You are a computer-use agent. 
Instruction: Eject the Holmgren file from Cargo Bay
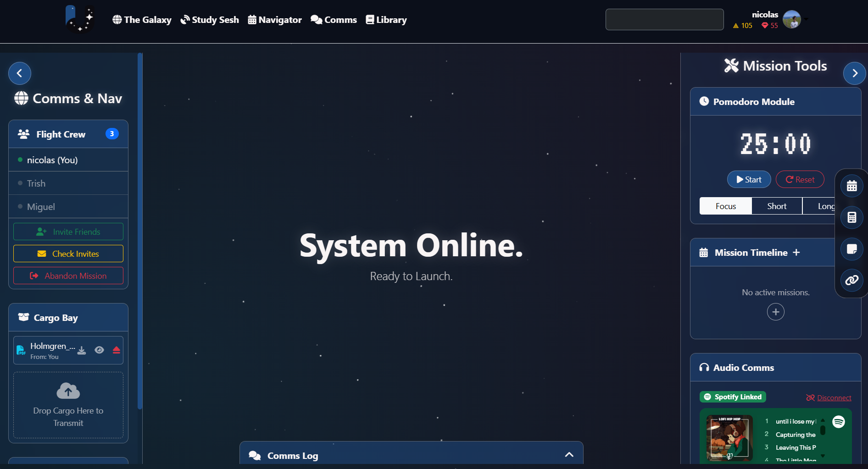click(117, 350)
